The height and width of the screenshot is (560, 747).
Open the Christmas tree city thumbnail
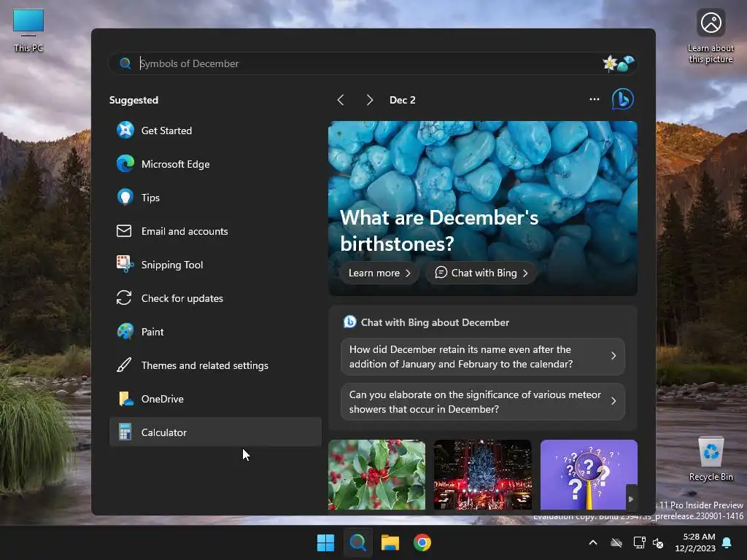(483, 475)
